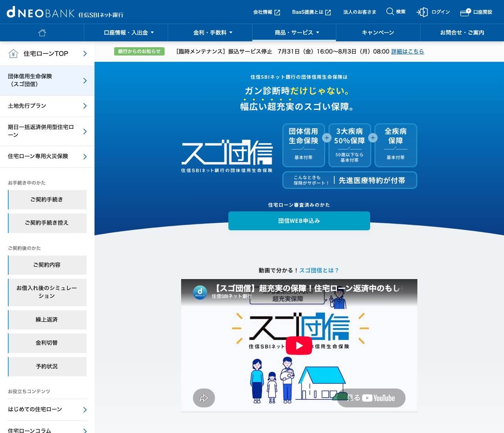Click the yen house icon beside 住宅ローンTOP
Image resolution: width=504 pixels, height=433 pixels.
pos(13,54)
